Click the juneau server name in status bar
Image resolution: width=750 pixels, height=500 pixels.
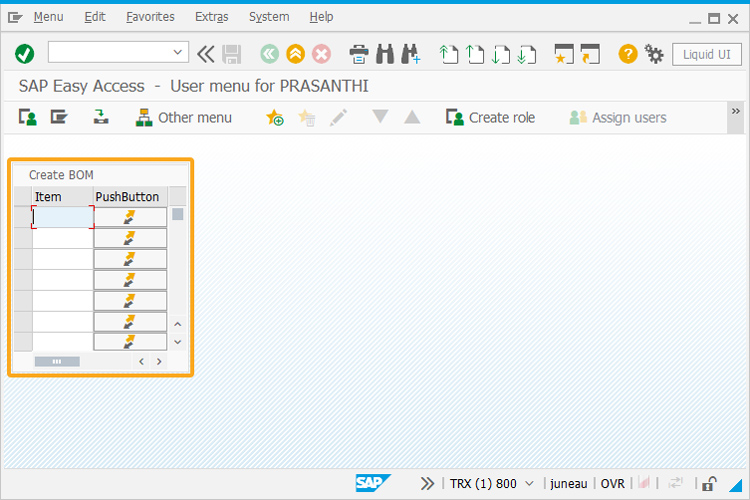click(x=569, y=484)
